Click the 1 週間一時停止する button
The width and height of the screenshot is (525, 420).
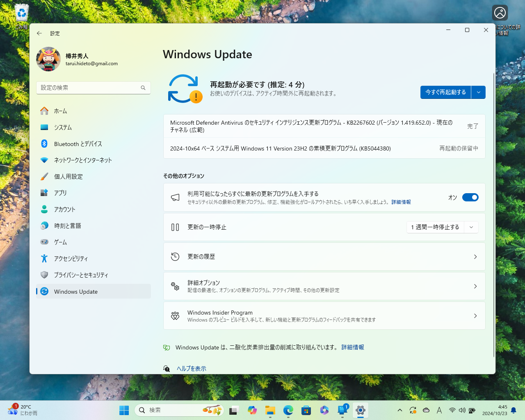click(x=436, y=227)
